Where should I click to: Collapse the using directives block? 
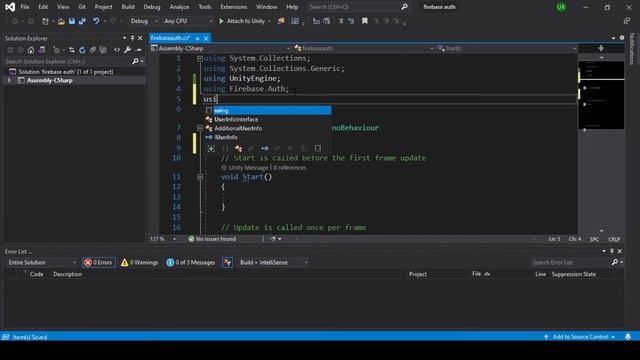coord(200,59)
